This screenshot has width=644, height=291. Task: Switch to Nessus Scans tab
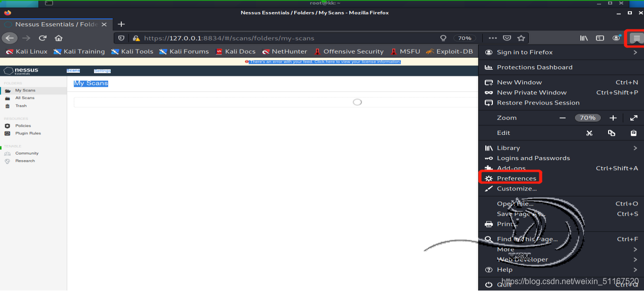coord(73,71)
